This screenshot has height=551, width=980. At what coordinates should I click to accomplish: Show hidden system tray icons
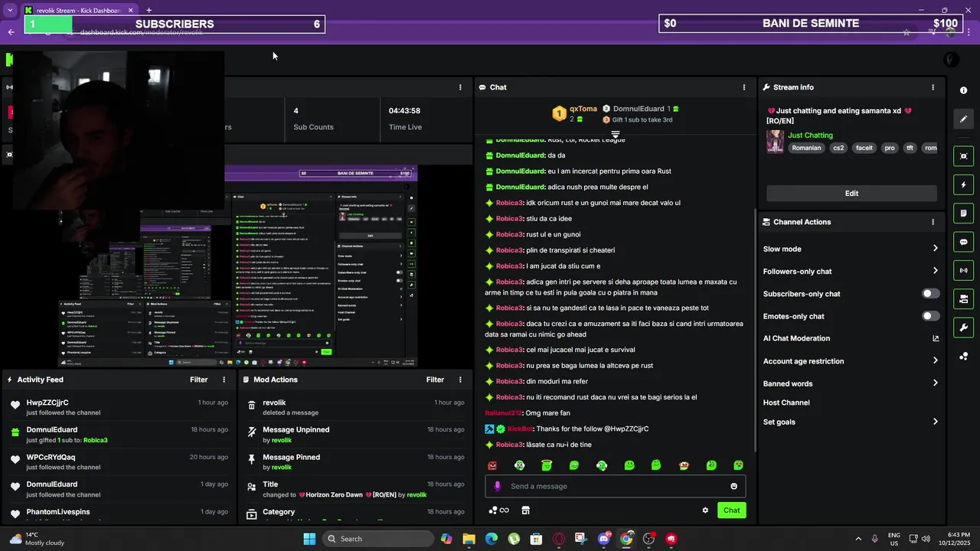point(857,539)
